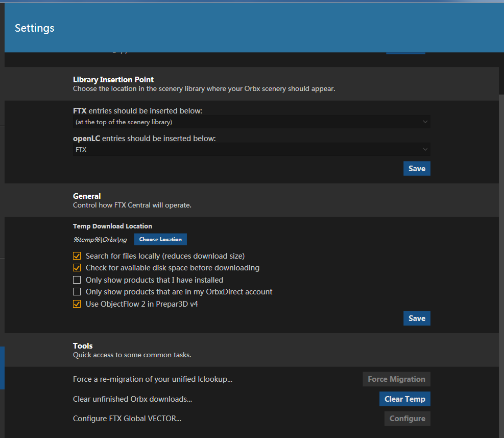Click the Tools section heading
The width and height of the screenshot is (504, 438).
point(83,345)
